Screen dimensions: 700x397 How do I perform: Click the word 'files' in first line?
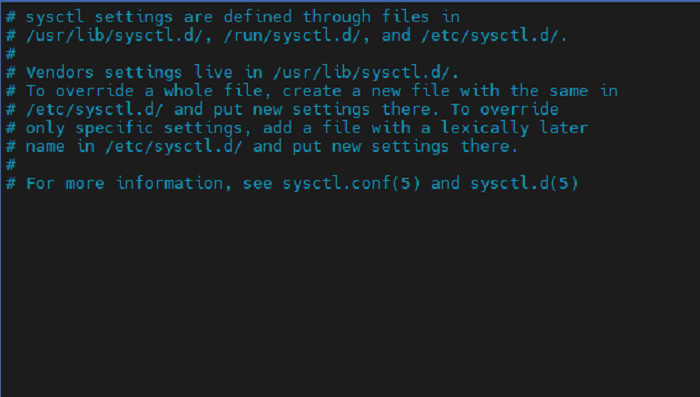pyautogui.click(x=405, y=17)
